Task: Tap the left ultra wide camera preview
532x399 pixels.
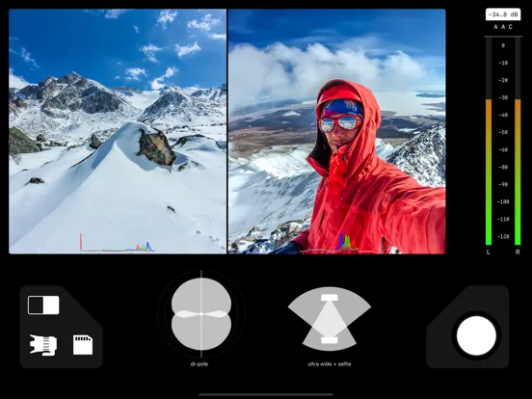Action: [x=118, y=131]
